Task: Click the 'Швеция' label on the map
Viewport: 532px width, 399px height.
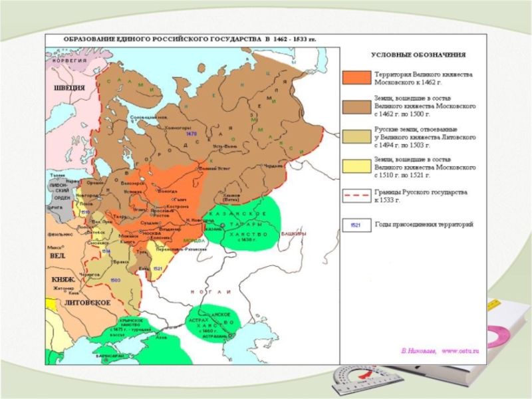Action: point(69,88)
